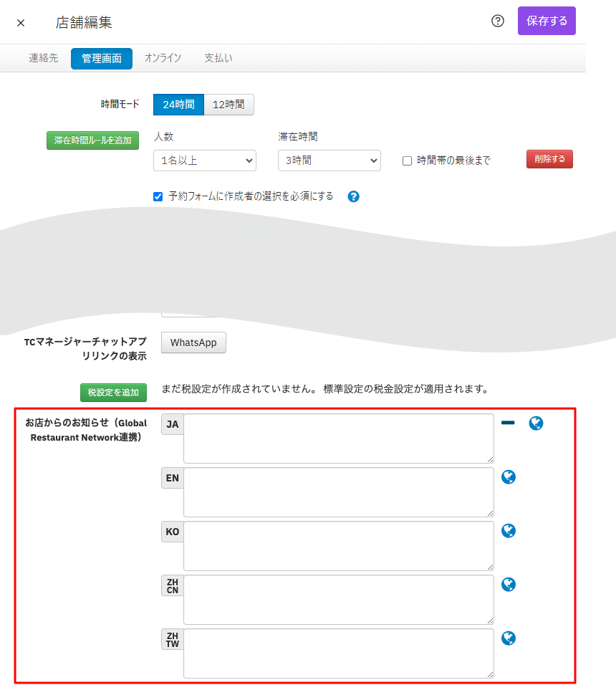The height and width of the screenshot is (685, 616).
Task: Click the まだ税設定が作成されていません message text
Action: tap(326, 389)
